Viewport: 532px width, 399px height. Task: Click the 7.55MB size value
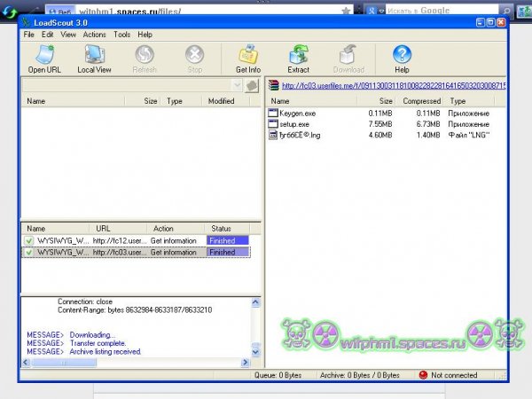pyautogui.click(x=380, y=124)
